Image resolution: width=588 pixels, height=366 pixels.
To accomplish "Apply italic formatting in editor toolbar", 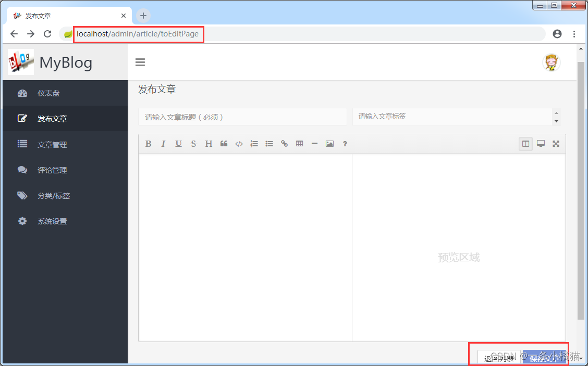I will 163,144.
